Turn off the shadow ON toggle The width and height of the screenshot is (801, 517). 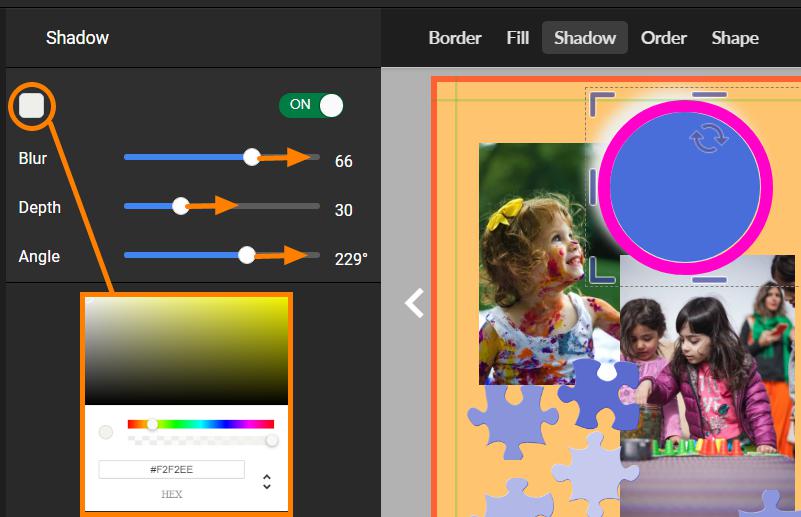pyautogui.click(x=311, y=105)
